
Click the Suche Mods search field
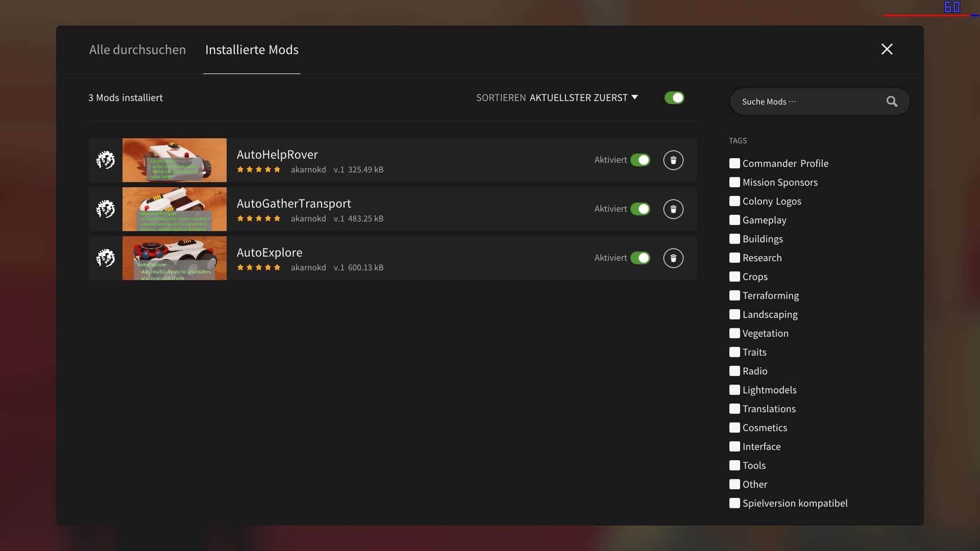click(806, 102)
